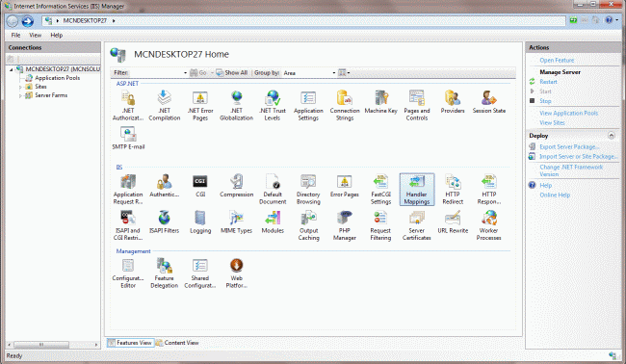Open Authentication feature
Image resolution: width=626 pixels, height=364 pixels.
point(164,186)
